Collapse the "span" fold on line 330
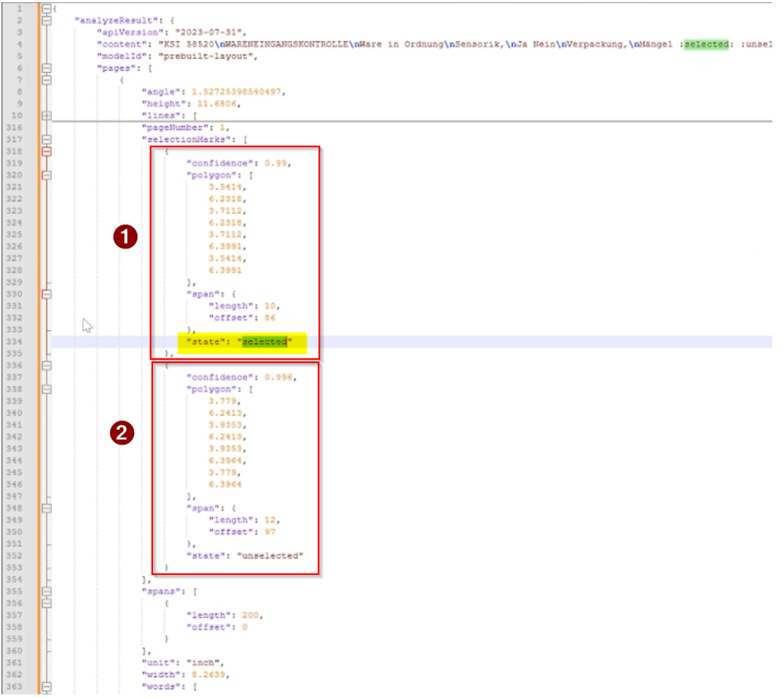Viewport: 784px width, 698px height. [x=47, y=294]
